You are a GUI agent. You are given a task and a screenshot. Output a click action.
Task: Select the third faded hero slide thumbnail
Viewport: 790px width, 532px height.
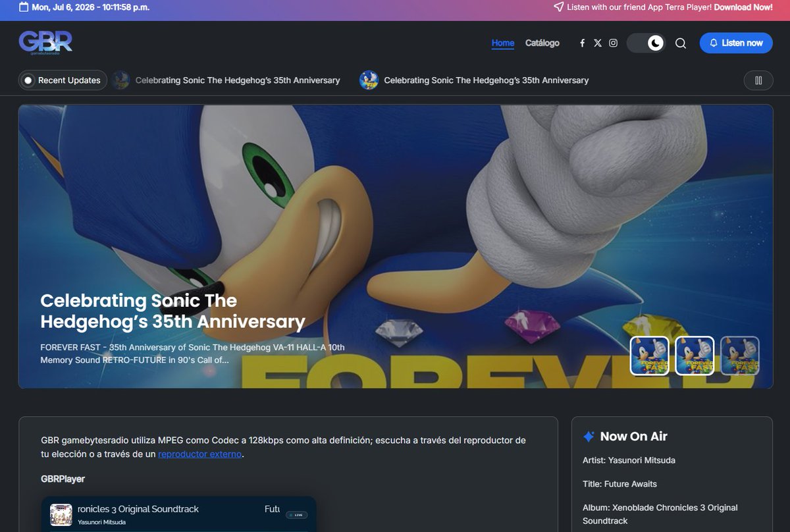pos(740,356)
